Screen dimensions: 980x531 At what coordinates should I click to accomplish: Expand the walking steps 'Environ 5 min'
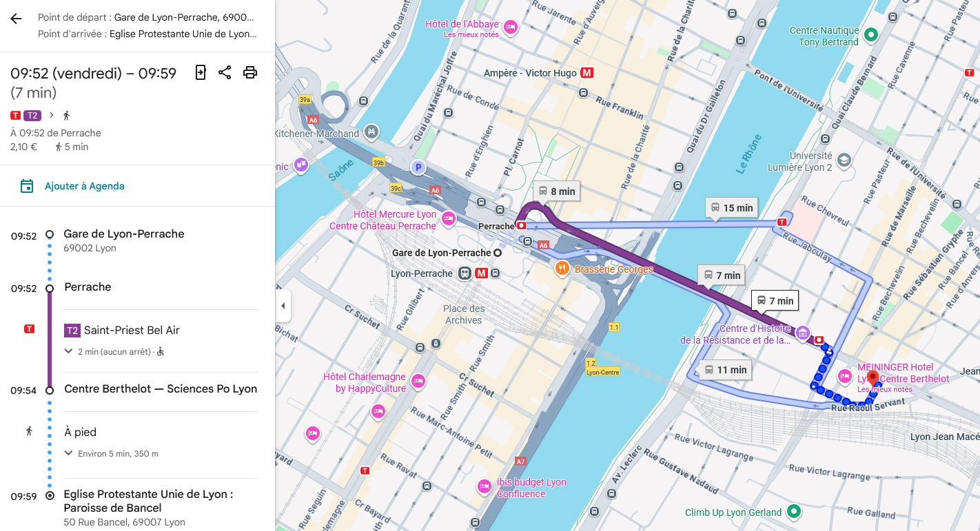tap(69, 453)
